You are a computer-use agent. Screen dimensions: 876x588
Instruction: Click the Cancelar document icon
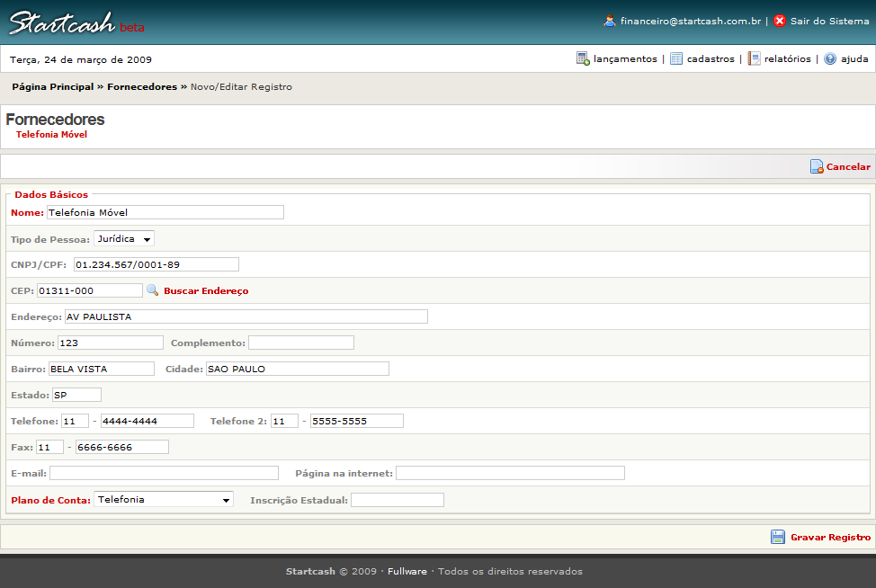coord(817,166)
